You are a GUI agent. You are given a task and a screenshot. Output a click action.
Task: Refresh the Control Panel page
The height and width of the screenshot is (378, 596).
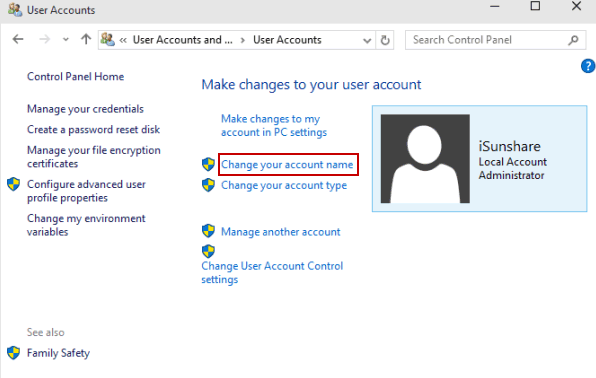385,40
